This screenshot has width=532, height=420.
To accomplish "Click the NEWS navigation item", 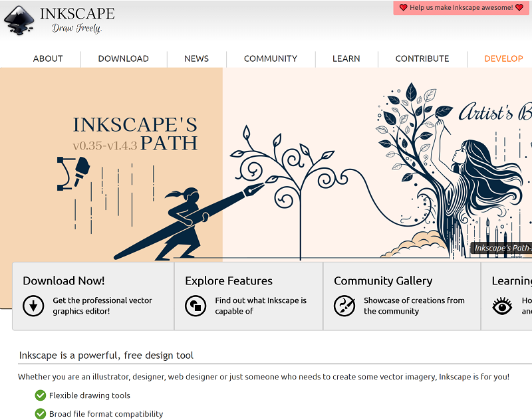I will (196, 58).
